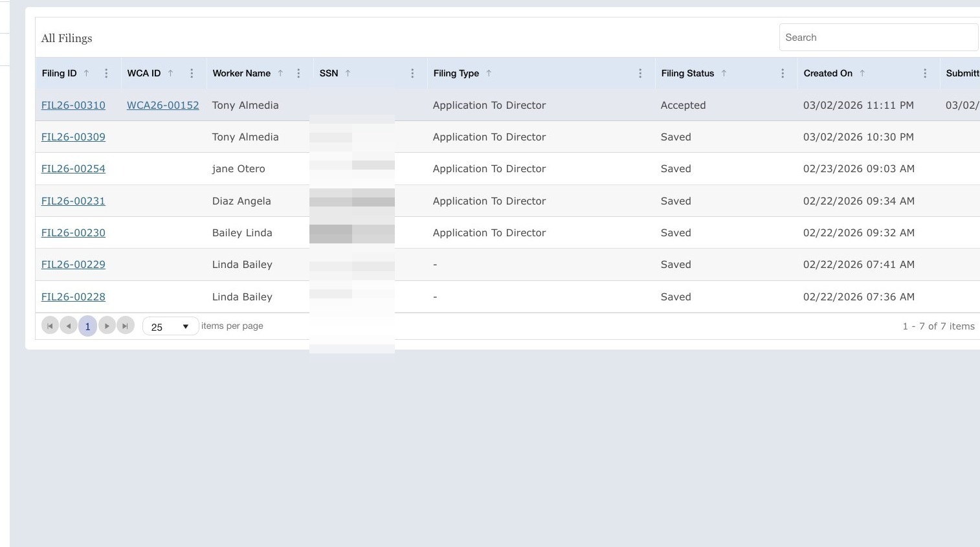Open filing FIL26-00309
The width and height of the screenshot is (980, 547).
click(x=73, y=137)
